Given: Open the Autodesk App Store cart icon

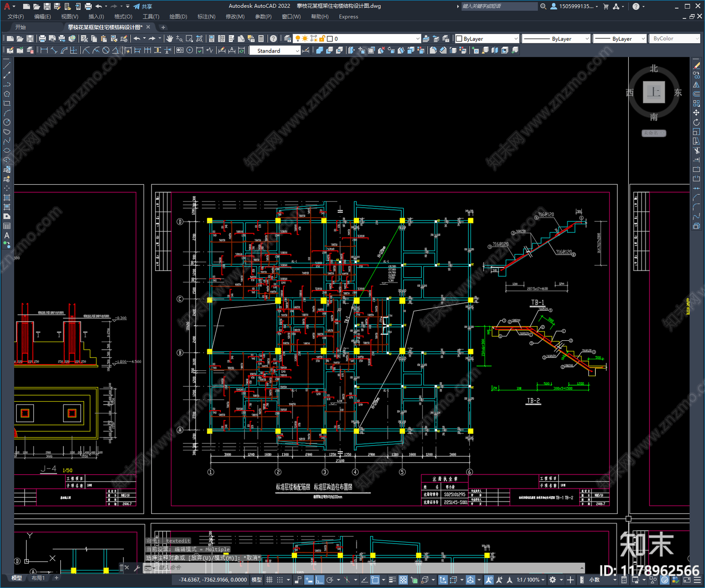Looking at the screenshot, I should [x=606, y=6].
